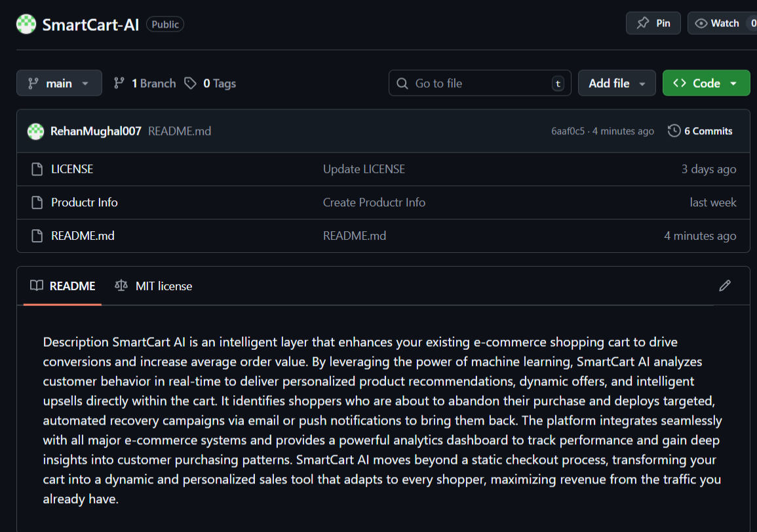Switch to the MIT license tab
Viewport: 757px width, 532px height.
(x=153, y=286)
